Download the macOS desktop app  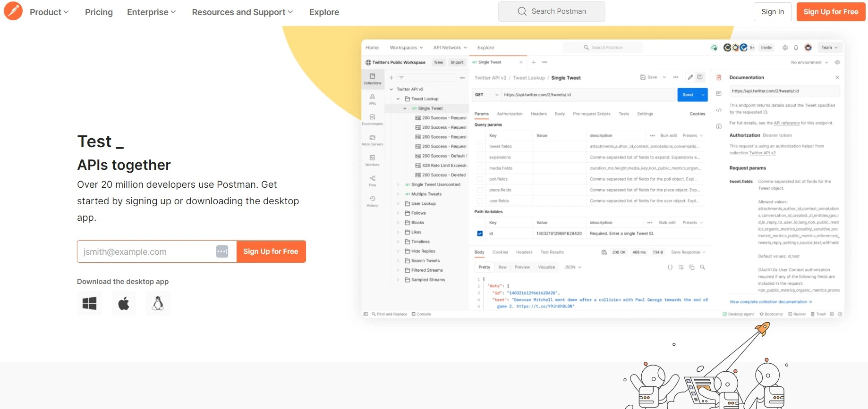[124, 303]
